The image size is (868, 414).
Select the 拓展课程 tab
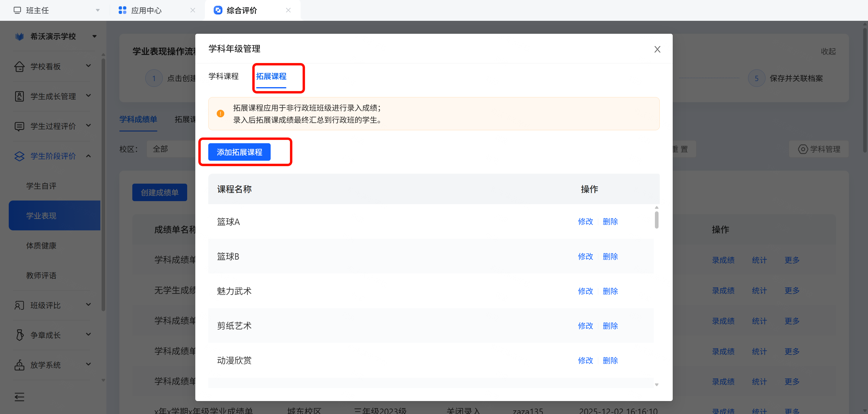pyautogui.click(x=271, y=77)
